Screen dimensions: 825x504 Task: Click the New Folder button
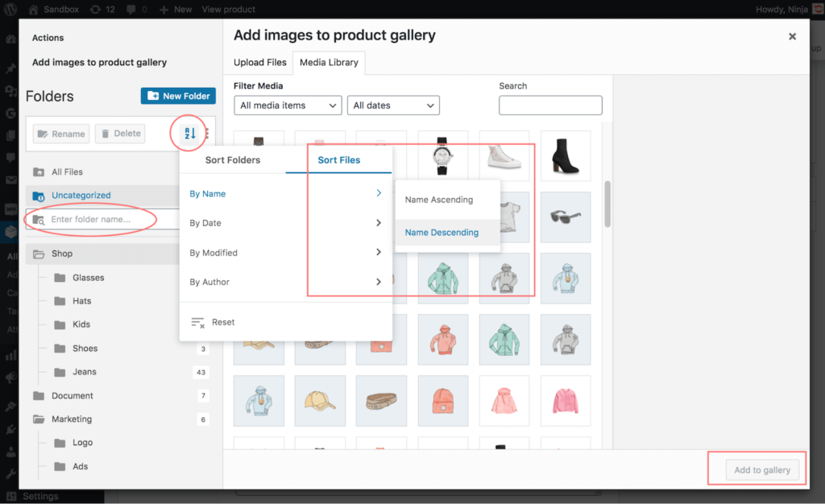pyautogui.click(x=178, y=96)
